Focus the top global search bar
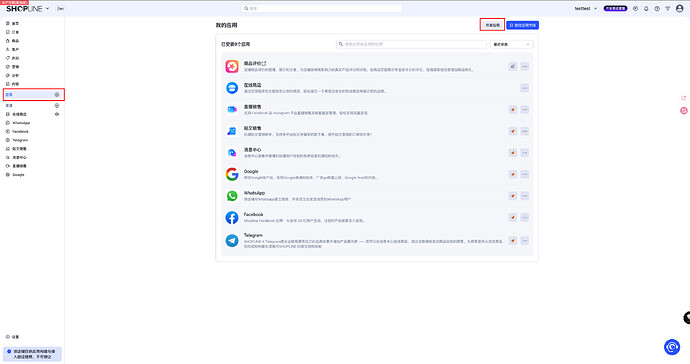 (322, 8)
